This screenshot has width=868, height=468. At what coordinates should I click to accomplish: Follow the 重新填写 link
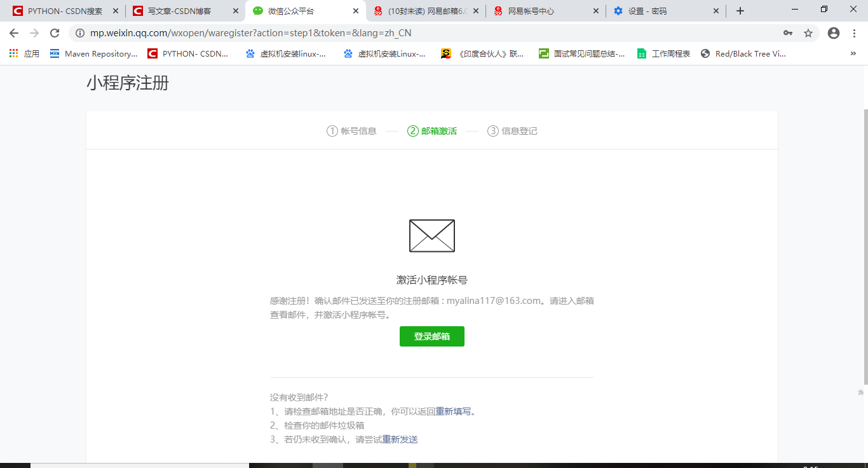coord(453,411)
